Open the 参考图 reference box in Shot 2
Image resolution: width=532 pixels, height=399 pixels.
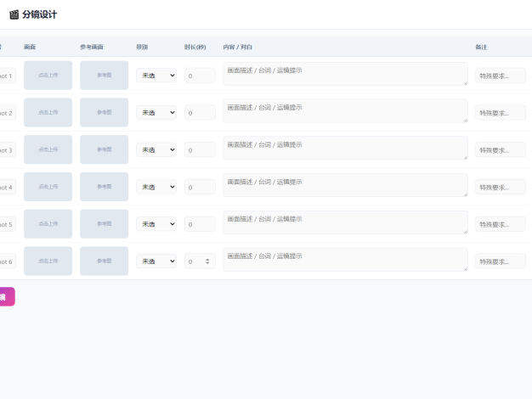click(105, 112)
